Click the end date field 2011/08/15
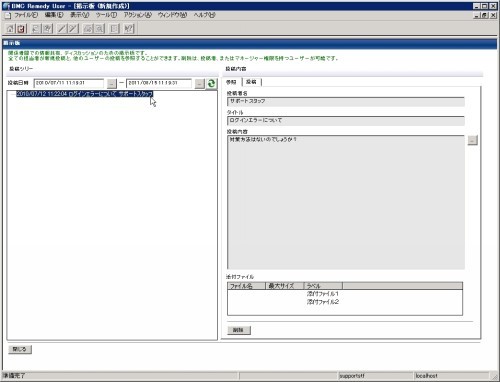 click(x=159, y=83)
